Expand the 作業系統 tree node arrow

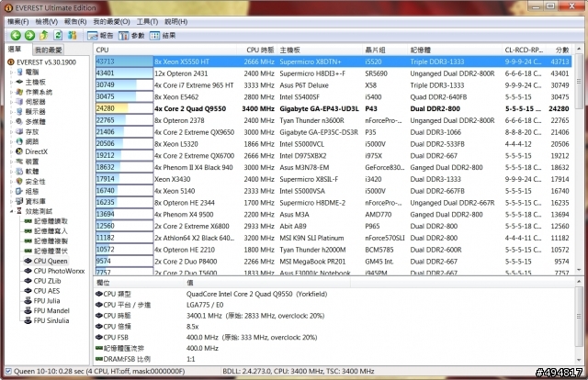coord(12,92)
